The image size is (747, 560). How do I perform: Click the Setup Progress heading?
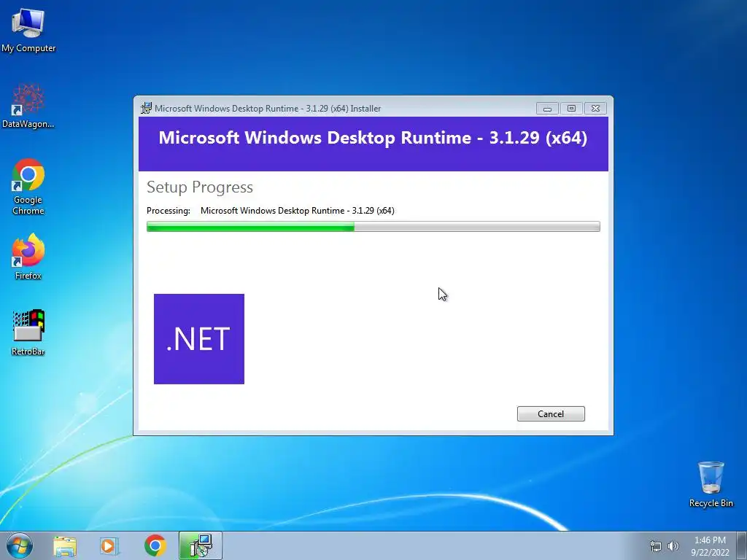click(x=200, y=187)
